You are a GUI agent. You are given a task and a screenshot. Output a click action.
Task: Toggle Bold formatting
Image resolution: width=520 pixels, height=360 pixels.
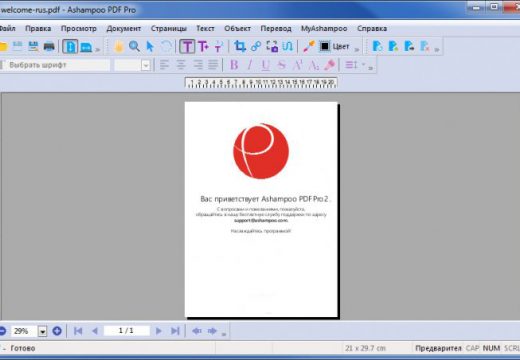tap(234, 65)
